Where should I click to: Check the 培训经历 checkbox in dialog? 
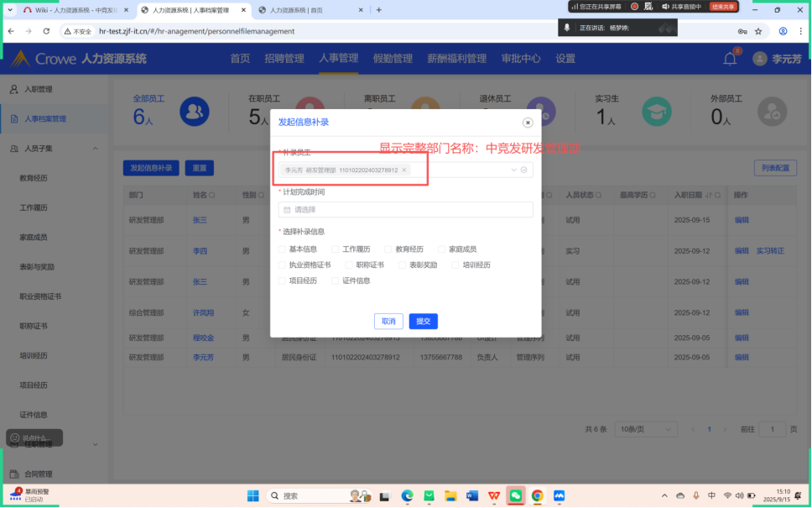(x=455, y=264)
